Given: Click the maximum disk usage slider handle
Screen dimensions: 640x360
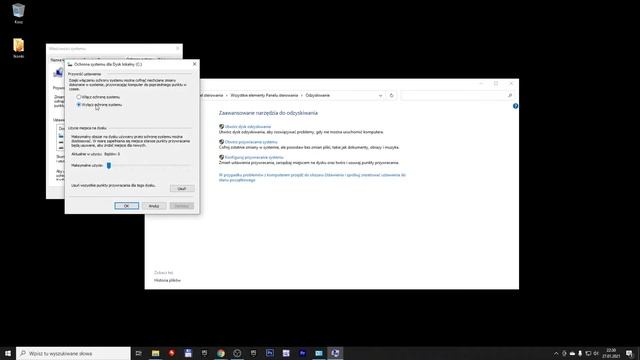Looking at the screenshot, I should point(109,165).
